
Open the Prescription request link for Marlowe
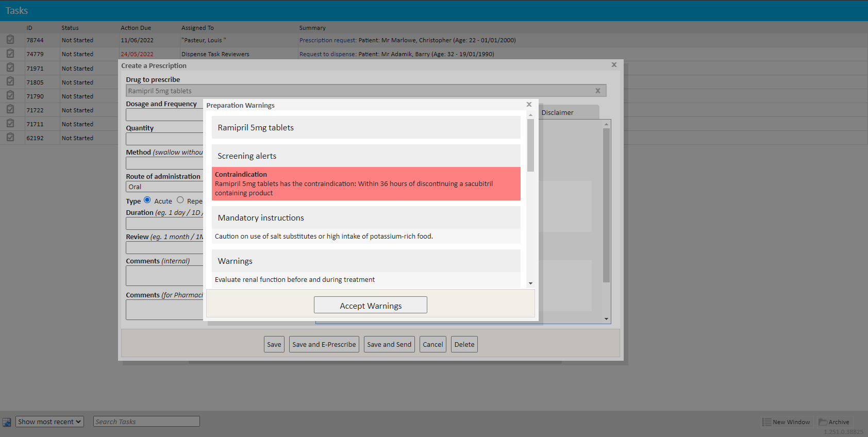[x=328, y=40]
